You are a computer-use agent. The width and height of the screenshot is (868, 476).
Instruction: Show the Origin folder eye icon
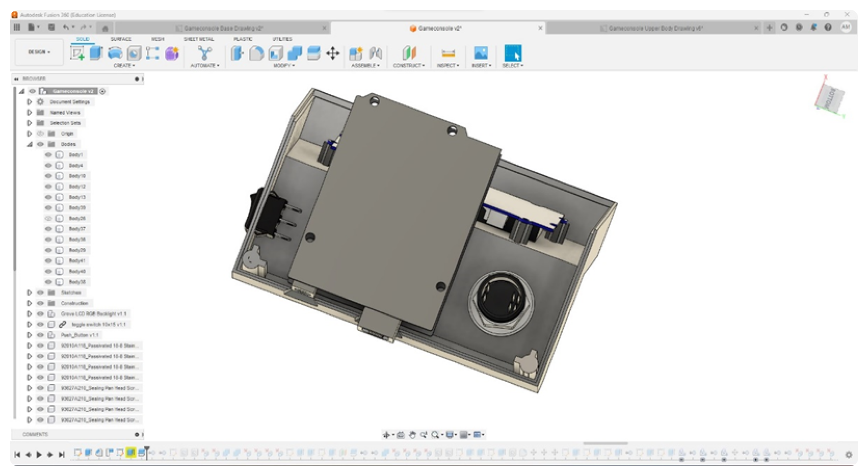(41, 134)
